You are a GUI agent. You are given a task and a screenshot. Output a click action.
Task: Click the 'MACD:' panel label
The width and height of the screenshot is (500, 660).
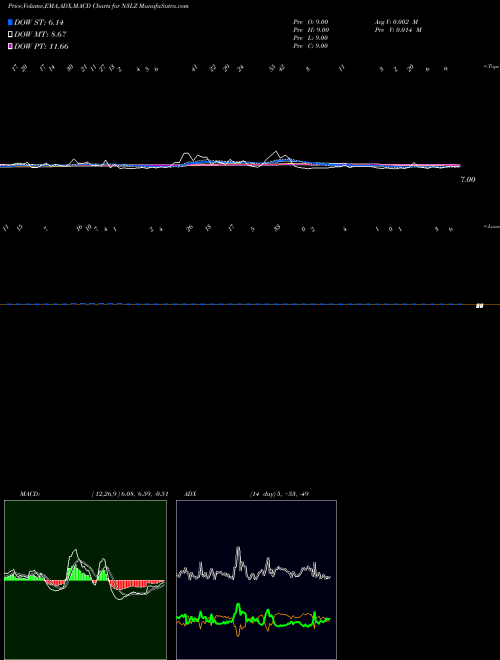[30, 494]
